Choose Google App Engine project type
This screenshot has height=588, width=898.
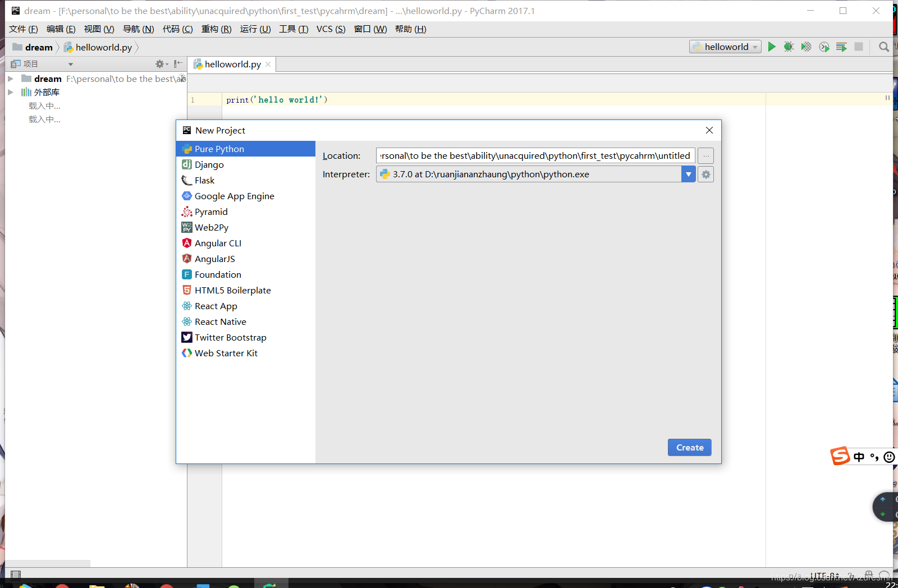246,196
